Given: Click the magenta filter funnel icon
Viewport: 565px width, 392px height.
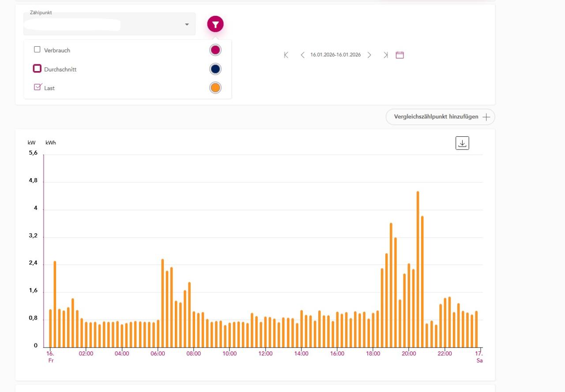Looking at the screenshot, I should click(x=215, y=25).
